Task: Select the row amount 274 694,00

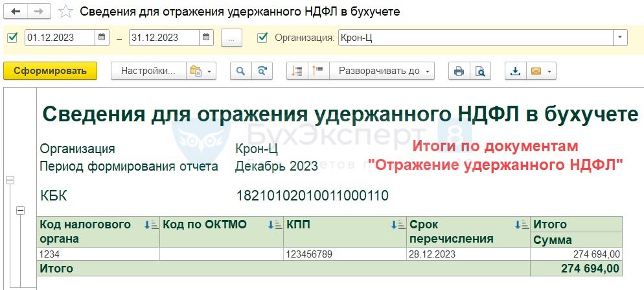Action: [576, 254]
